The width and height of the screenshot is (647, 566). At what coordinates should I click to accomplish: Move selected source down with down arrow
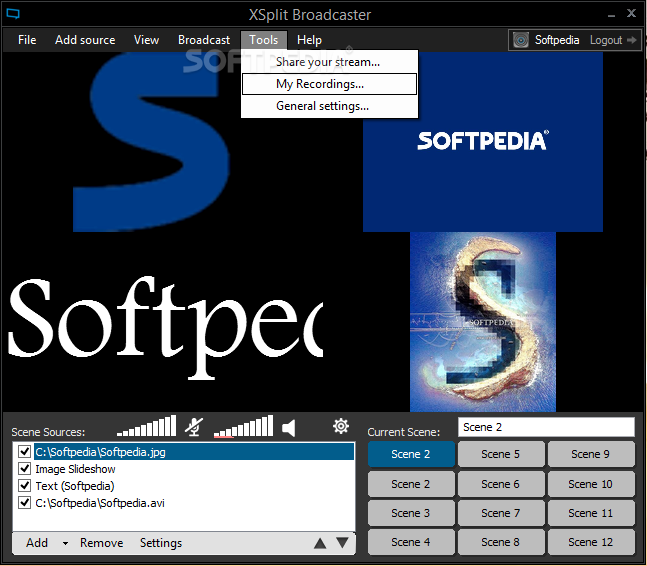point(342,542)
